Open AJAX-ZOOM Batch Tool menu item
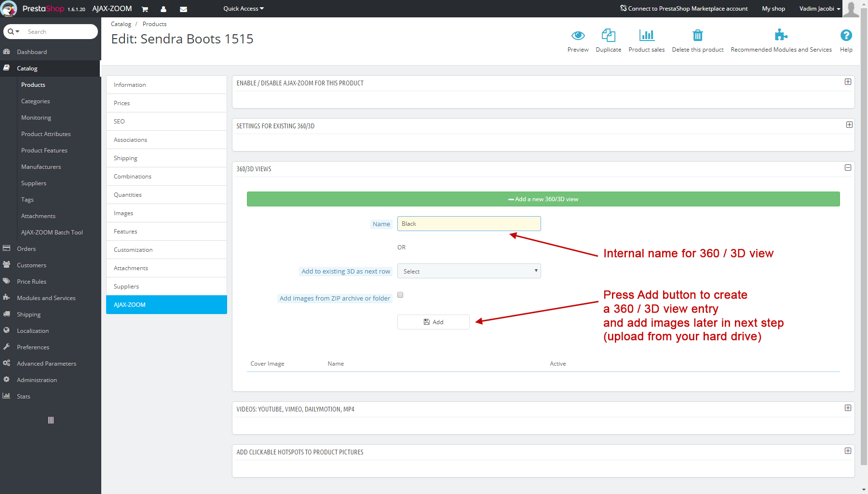The width and height of the screenshot is (868, 494). (x=52, y=233)
